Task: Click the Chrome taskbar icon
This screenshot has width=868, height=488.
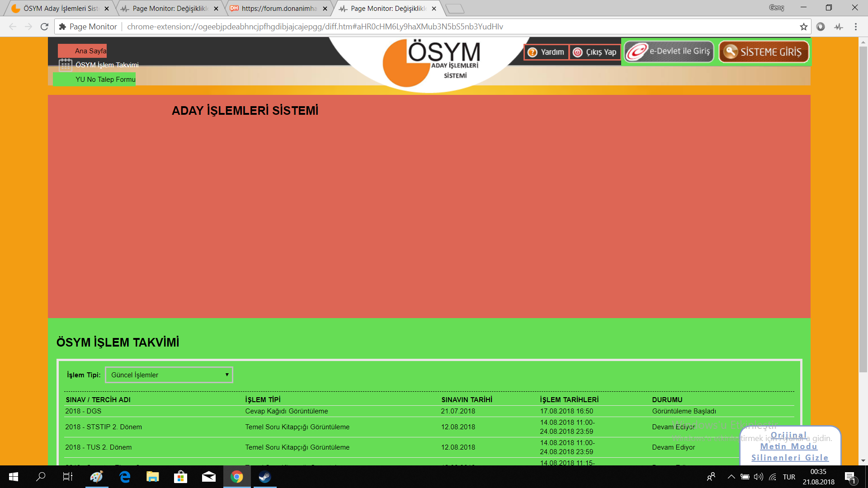Action: click(237, 477)
